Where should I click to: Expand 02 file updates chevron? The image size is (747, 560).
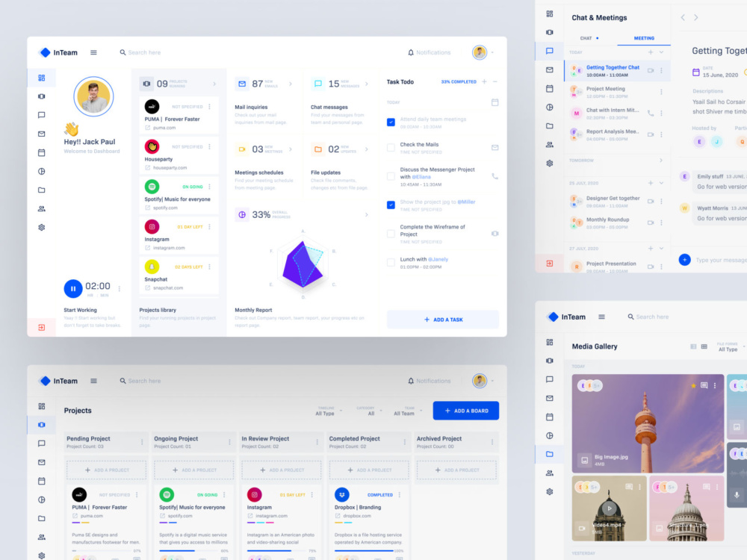point(366,149)
